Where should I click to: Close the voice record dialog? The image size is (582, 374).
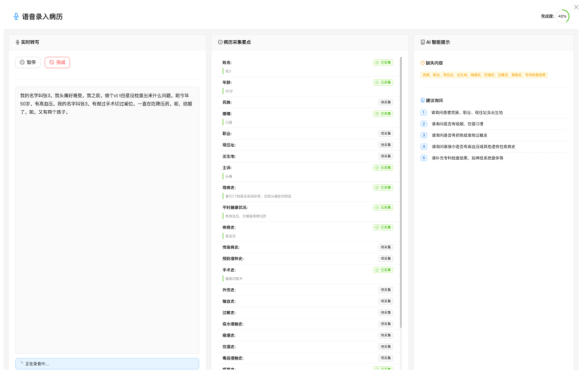click(576, 7)
